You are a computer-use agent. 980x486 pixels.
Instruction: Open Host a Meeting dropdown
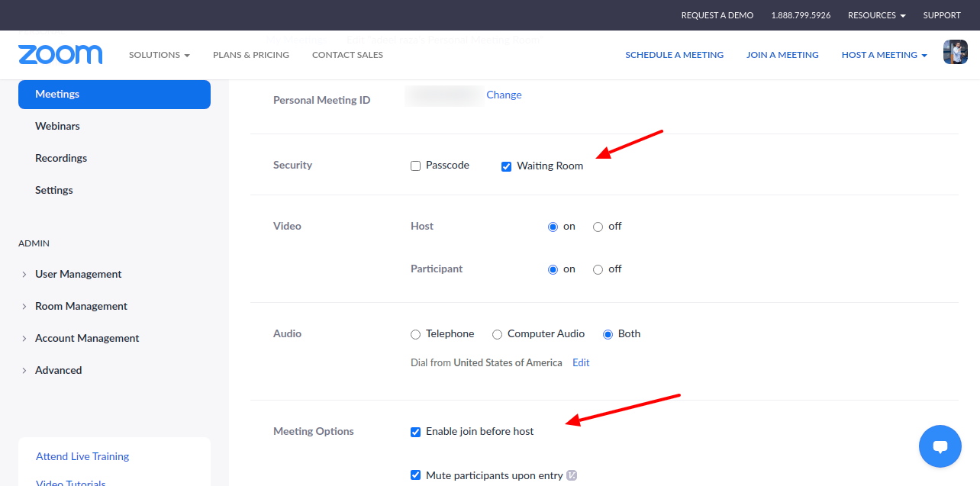[884, 55]
